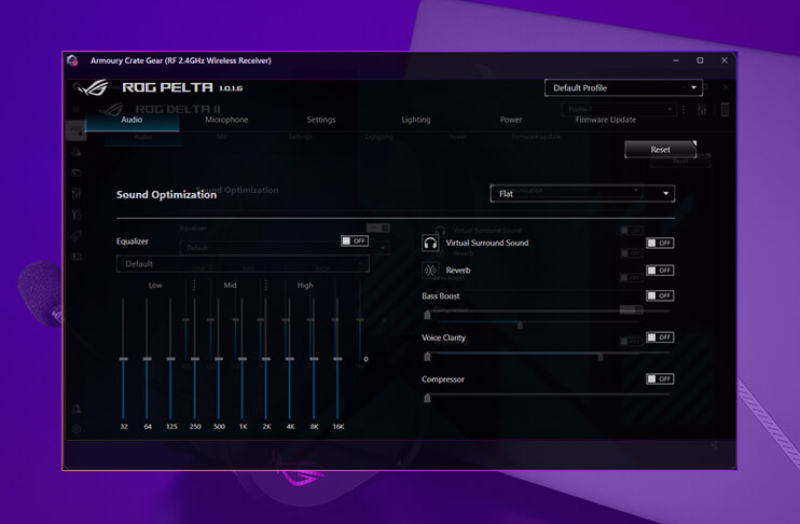
Task: Click the Bass Boost label
Action: click(x=441, y=296)
